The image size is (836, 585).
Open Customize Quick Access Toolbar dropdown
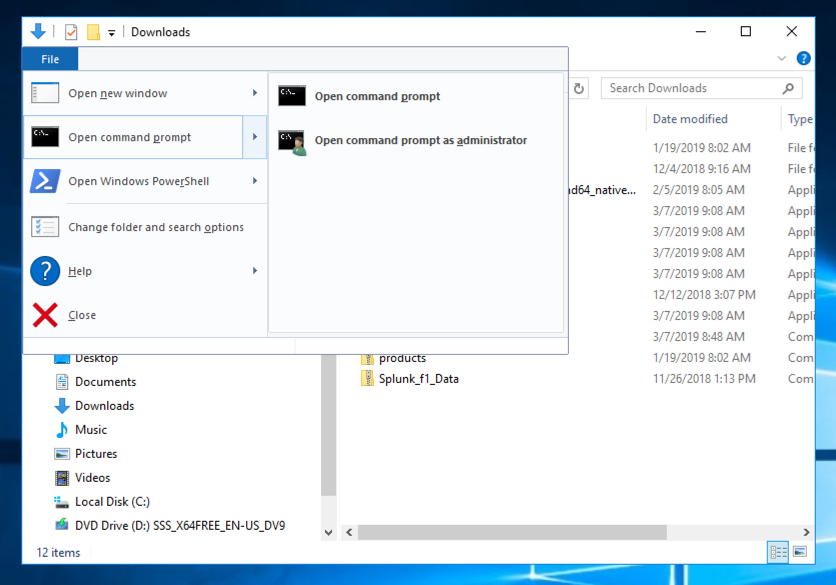click(111, 33)
